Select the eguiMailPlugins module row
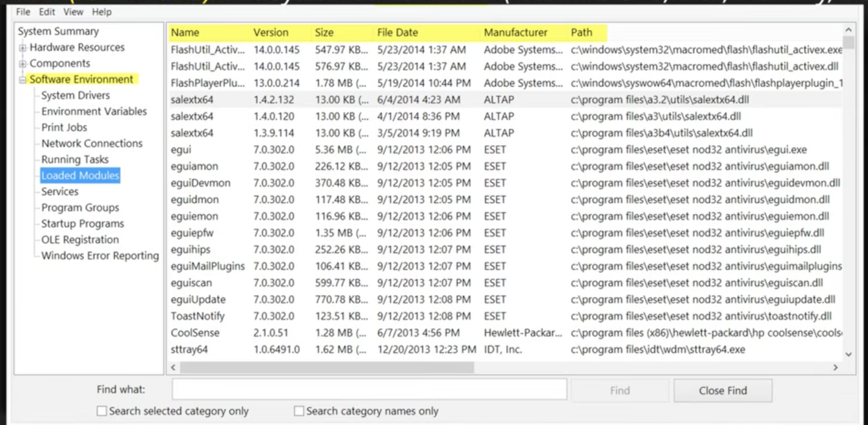868x425 pixels. coord(505,266)
